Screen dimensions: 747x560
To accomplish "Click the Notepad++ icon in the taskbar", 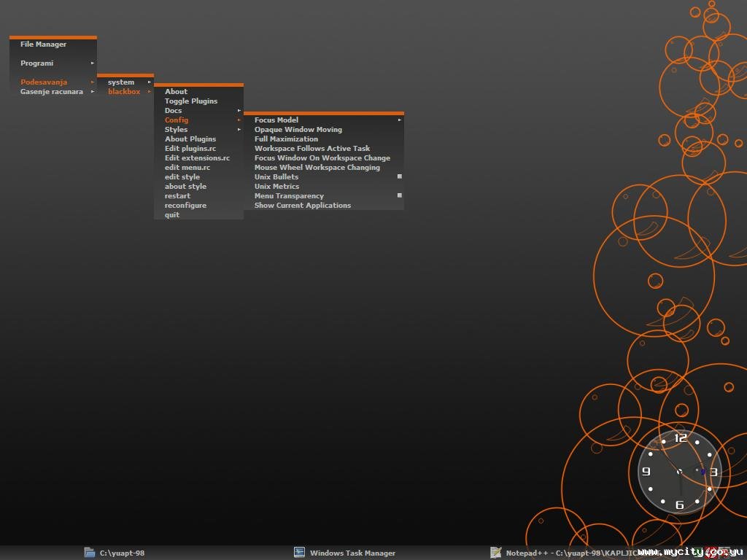I will [496, 553].
